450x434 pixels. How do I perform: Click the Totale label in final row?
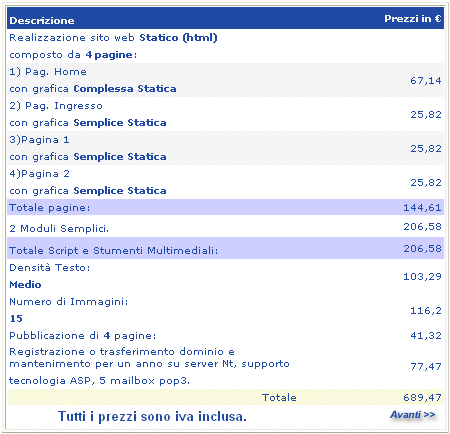tap(279, 398)
